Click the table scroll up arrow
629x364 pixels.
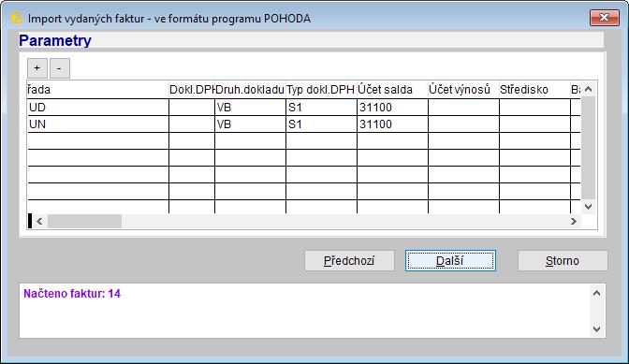tap(588, 89)
